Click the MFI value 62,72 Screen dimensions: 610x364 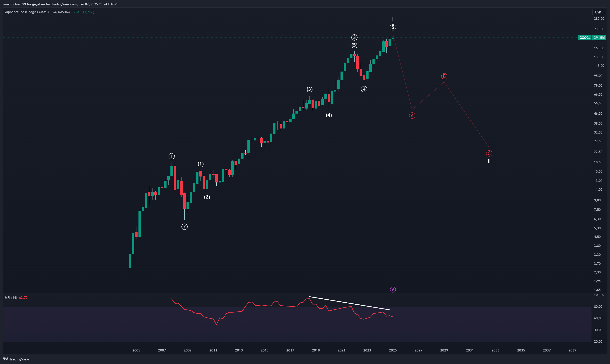pyautogui.click(x=23, y=298)
